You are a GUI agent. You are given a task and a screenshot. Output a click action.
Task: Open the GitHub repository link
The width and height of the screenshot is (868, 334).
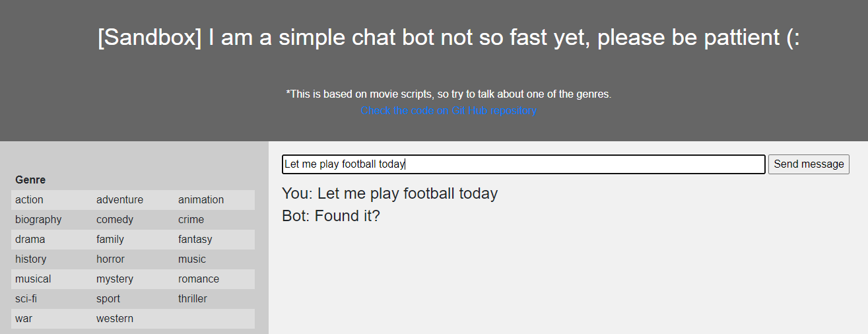point(448,111)
